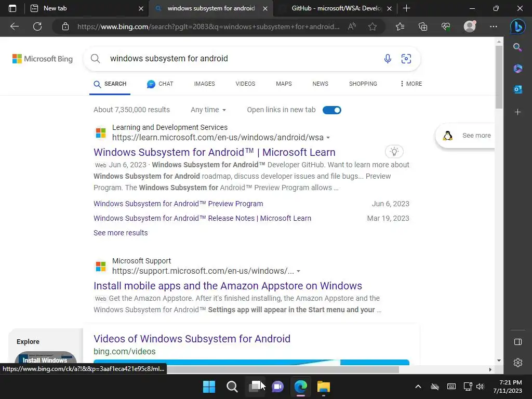This screenshot has height=399, width=532.
Task: Toggle the sidebar pane layout icon
Action: [x=518, y=342]
